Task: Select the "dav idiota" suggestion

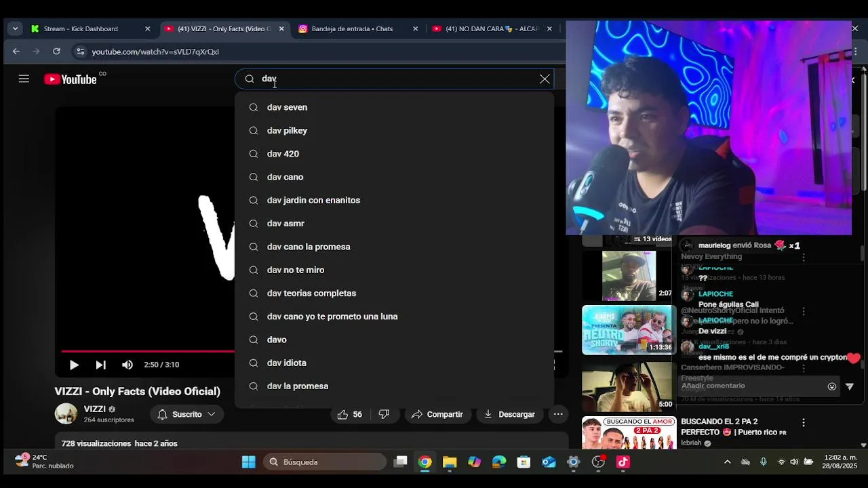Action: (x=394, y=363)
